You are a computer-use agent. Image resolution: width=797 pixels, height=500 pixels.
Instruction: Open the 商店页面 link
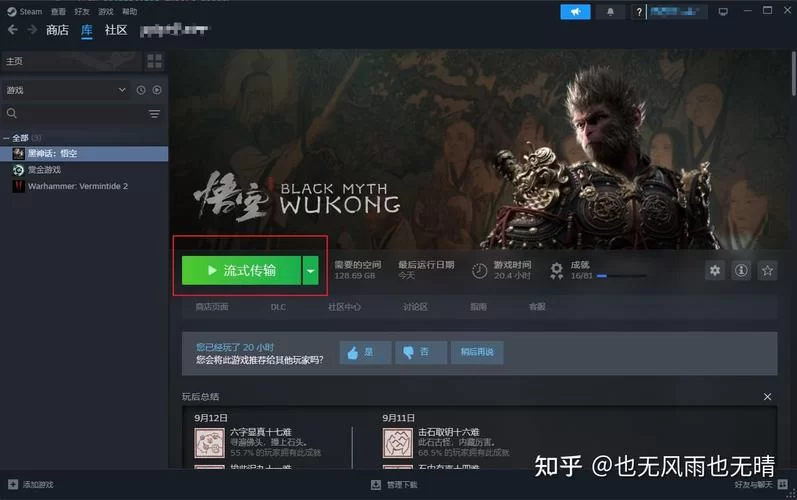(x=212, y=307)
